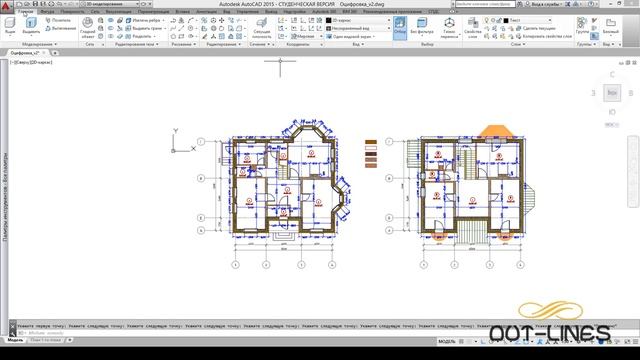Screen dimensions: 640x360
Task: Click the Union solids icon
Action: pyautogui.click(x=111, y=20)
